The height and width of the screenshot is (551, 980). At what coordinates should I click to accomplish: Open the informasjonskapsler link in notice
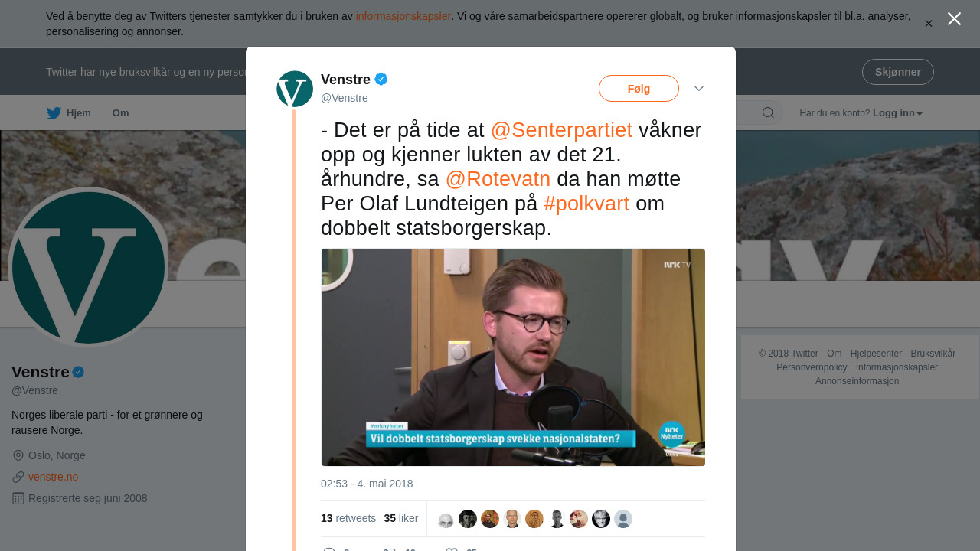point(403,16)
